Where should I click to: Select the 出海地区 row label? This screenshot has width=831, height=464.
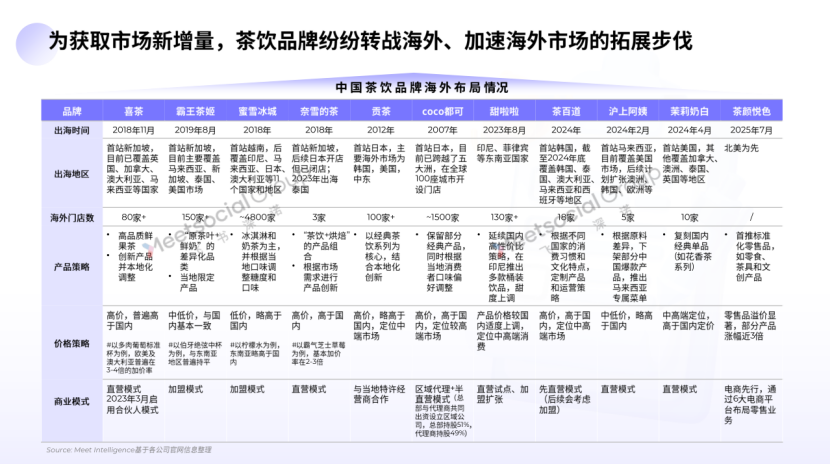point(72,174)
